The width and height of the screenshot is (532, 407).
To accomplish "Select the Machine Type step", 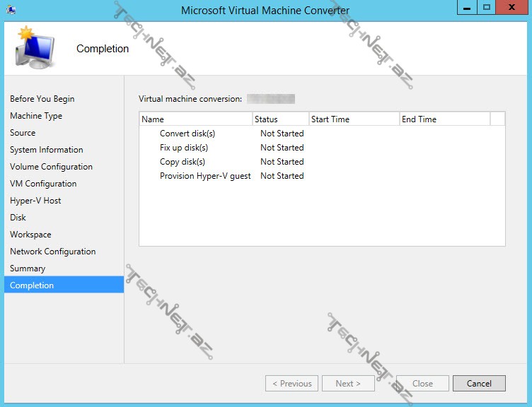I will 36,116.
